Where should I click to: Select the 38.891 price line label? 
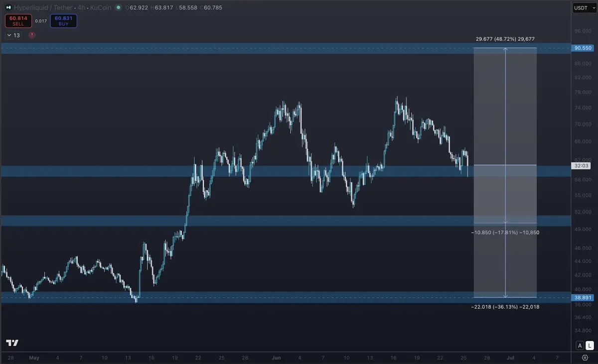(583, 297)
